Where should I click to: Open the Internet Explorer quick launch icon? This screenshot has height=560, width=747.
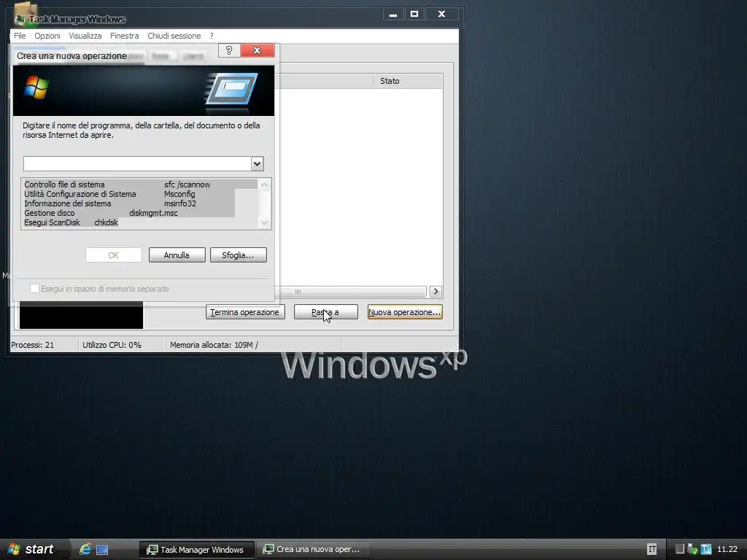85,549
